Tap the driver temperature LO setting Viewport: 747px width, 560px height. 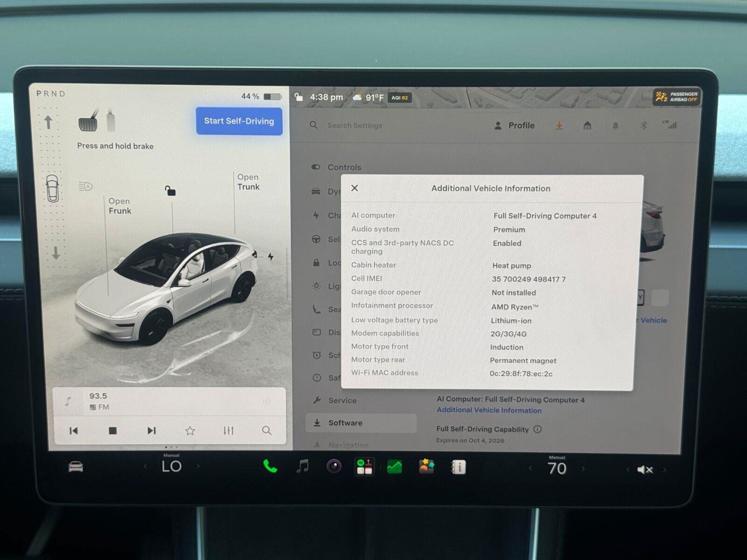pyautogui.click(x=171, y=466)
